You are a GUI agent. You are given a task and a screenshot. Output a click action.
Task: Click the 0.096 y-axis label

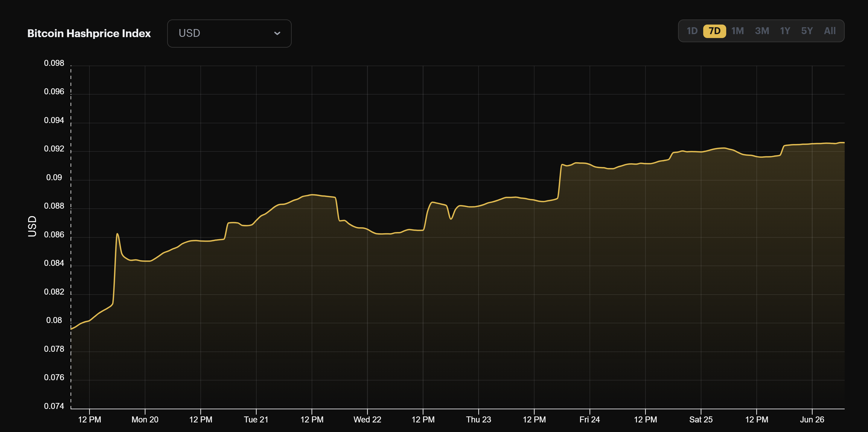[54, 91]
